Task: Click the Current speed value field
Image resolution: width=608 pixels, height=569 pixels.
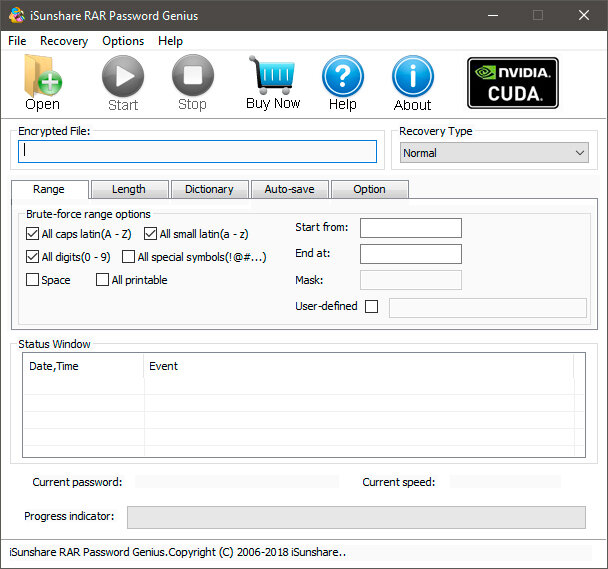Action: [505, 482]
